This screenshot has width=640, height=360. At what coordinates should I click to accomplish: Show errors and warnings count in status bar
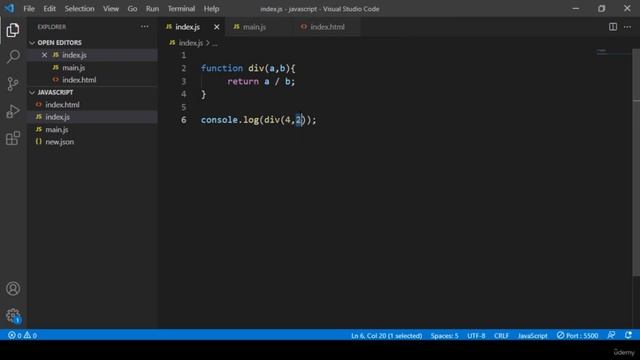coord(22,335)
